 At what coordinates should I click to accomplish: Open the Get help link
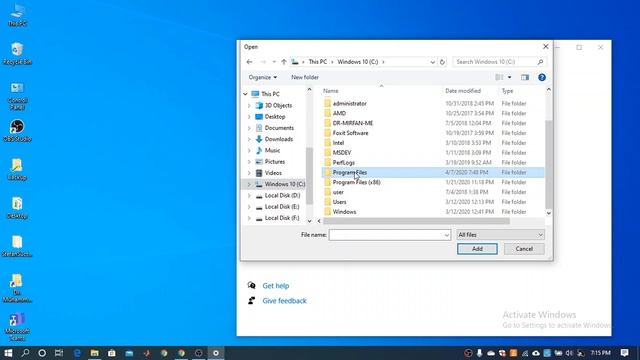pyautogui.click(x=276, y=286)
